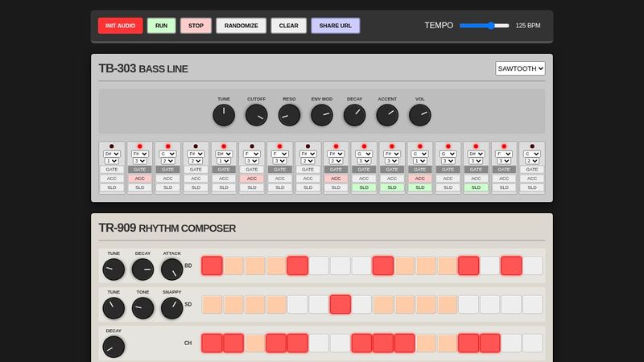Viewport: 644px width, 362px height.
Task: Start playback with the RUN button
Action: coord(162,26)
